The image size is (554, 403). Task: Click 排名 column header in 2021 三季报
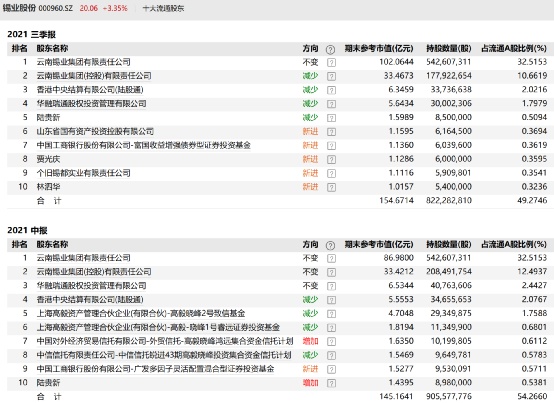pos(19,48)
